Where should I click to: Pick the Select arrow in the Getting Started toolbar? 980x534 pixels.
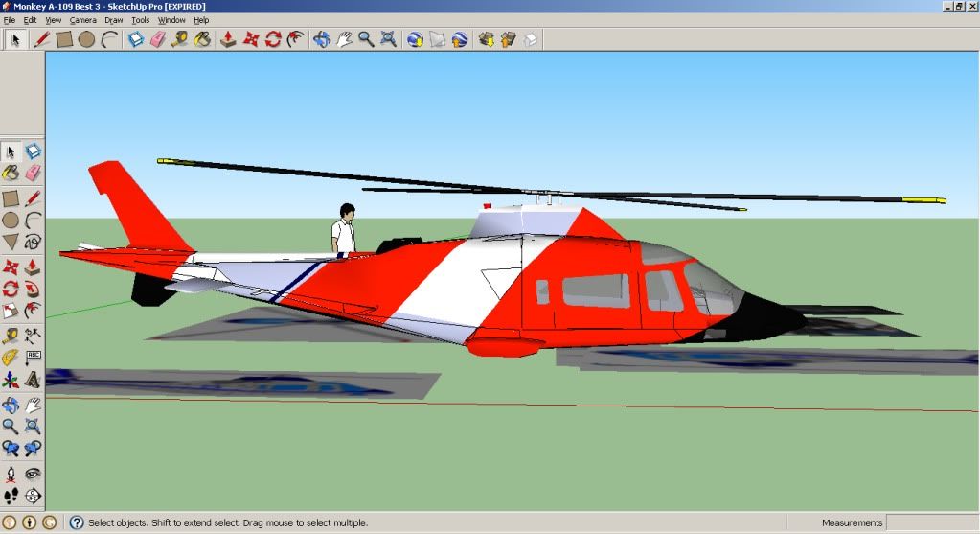click(x=15, y=40)
